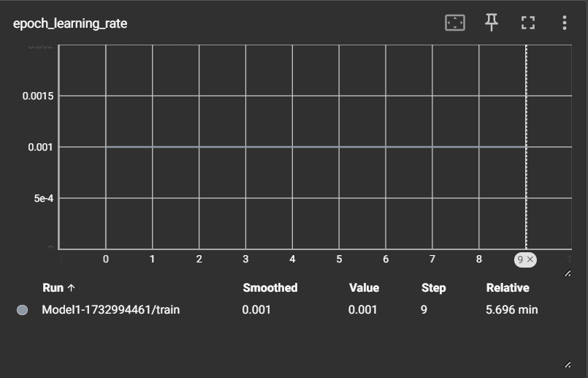Click the chart area resize handle
This screenshot has width=588, height=378.
(x=568, y=273)
